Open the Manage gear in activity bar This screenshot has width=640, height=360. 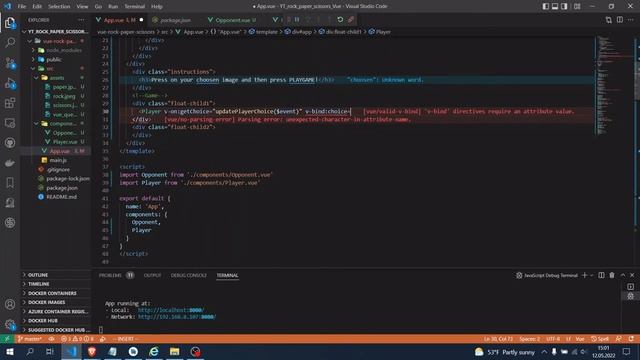coord(10,324)
